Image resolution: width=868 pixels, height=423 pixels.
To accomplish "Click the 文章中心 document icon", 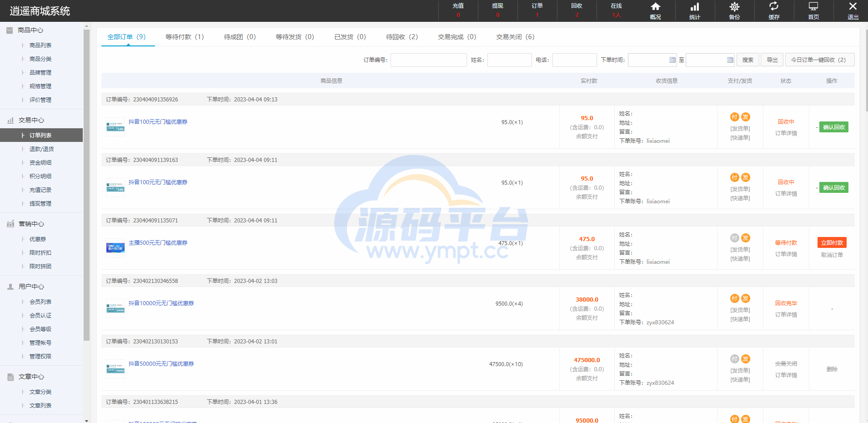I will coord(10,377).
